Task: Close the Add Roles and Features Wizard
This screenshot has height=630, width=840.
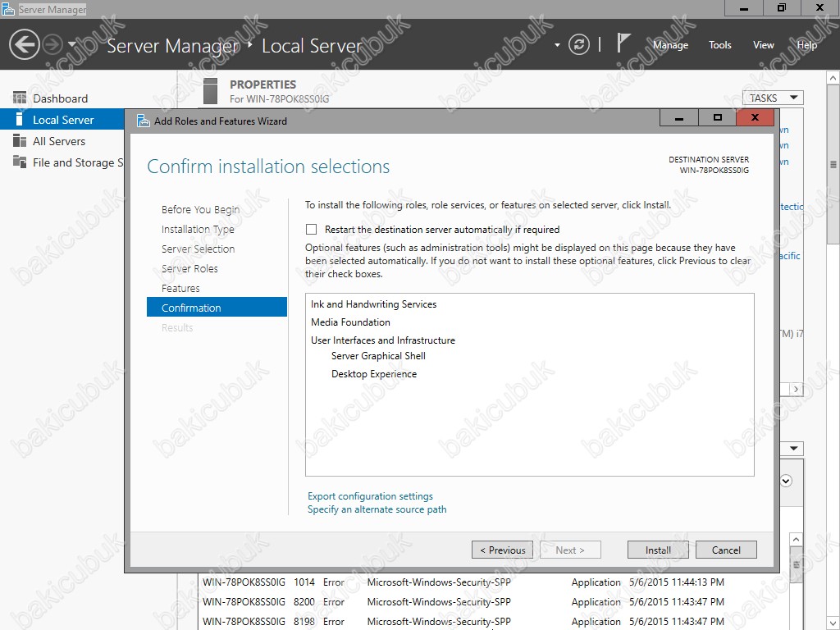Action: 755,117
